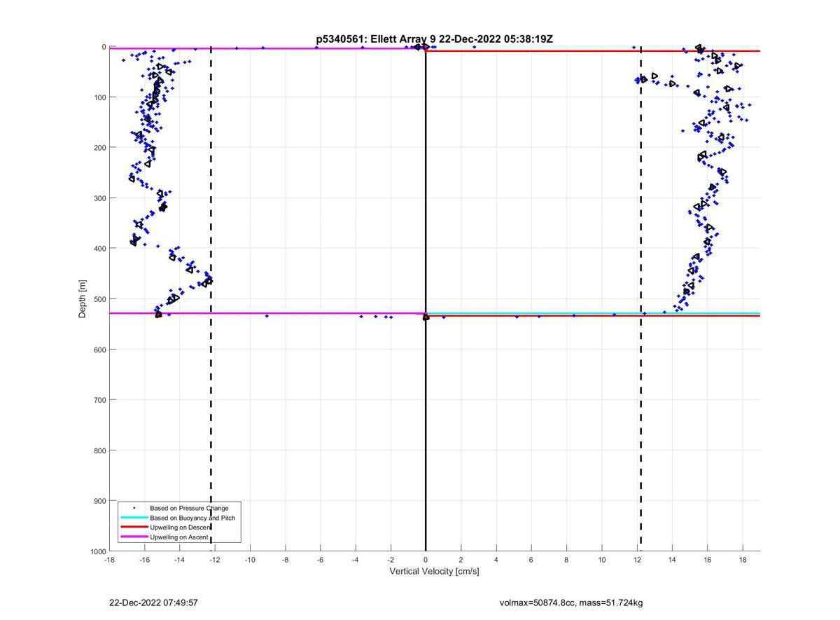Click x-axis tick label '2'
Image resolution: width=840 pixels, height=620 pixels.
point(461,560)
